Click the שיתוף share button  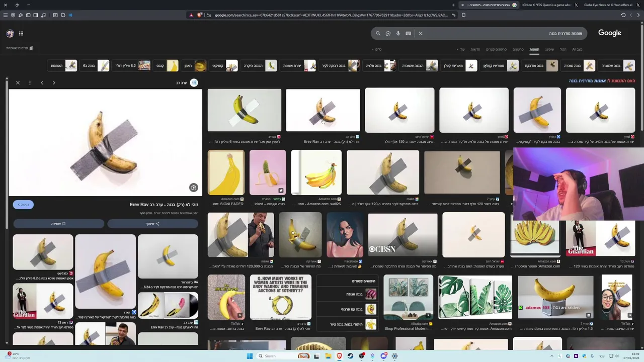(152, 224)
